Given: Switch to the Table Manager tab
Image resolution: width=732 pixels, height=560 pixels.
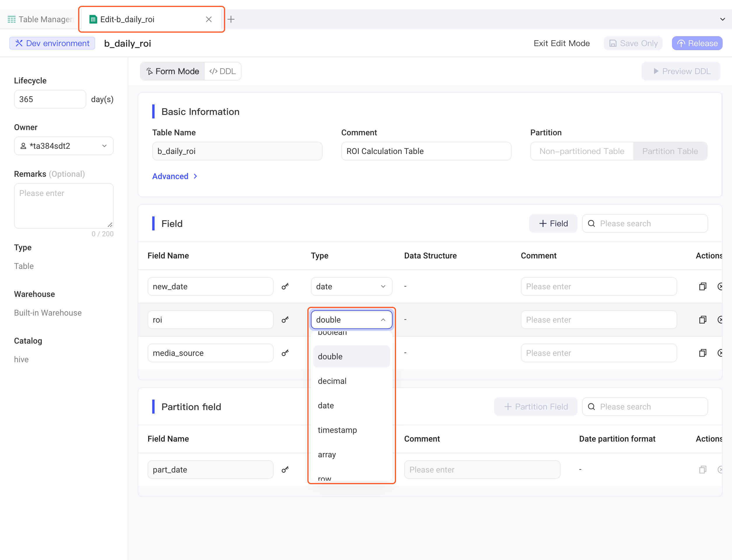Looking at the screenshot, I should tap(40, 19).
